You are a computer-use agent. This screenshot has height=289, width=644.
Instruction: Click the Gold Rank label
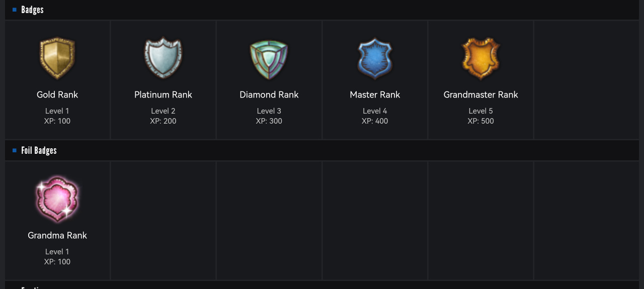(x=57, y=94)
